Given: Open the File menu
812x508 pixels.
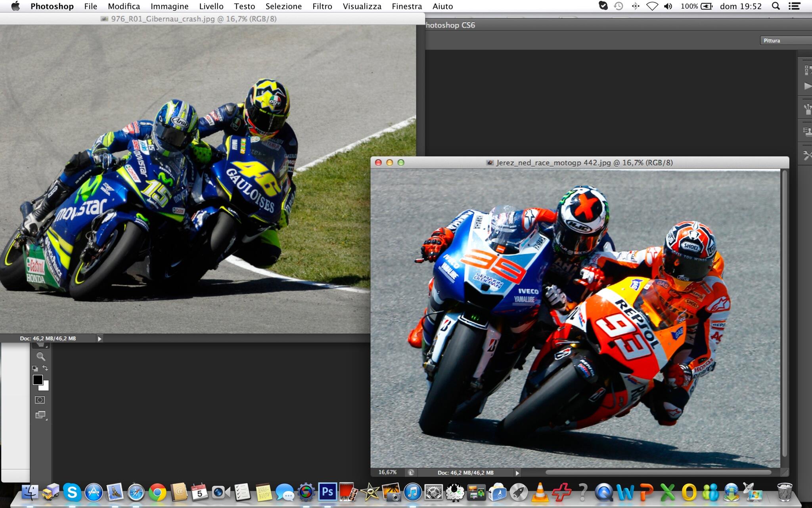Looking at the screenshot, I should click(90, 6).
